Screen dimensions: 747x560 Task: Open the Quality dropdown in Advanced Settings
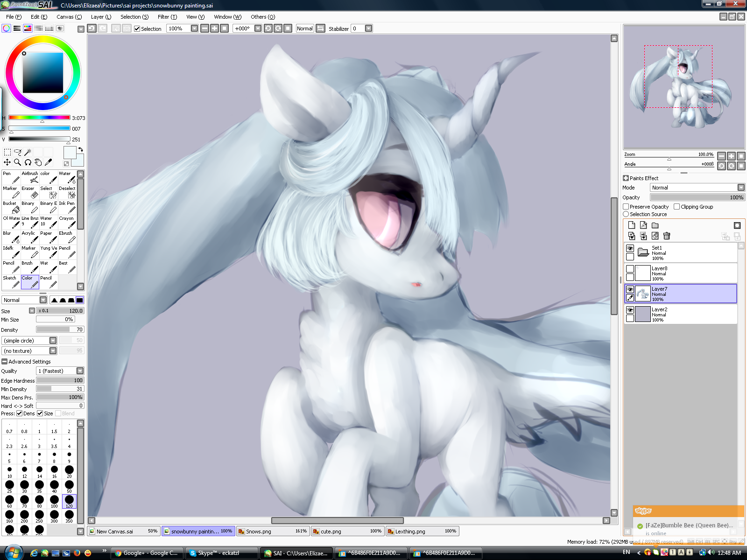click(x=60, y=371)
